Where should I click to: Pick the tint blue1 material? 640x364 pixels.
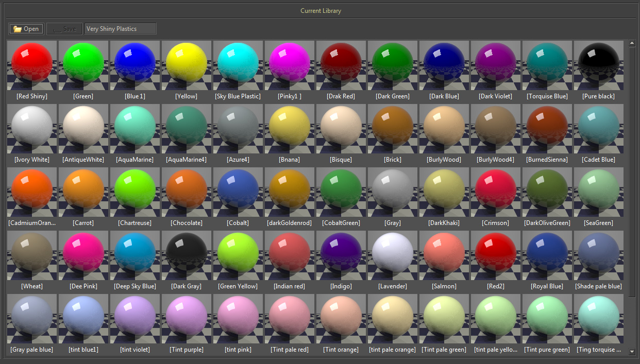(83, 319)
